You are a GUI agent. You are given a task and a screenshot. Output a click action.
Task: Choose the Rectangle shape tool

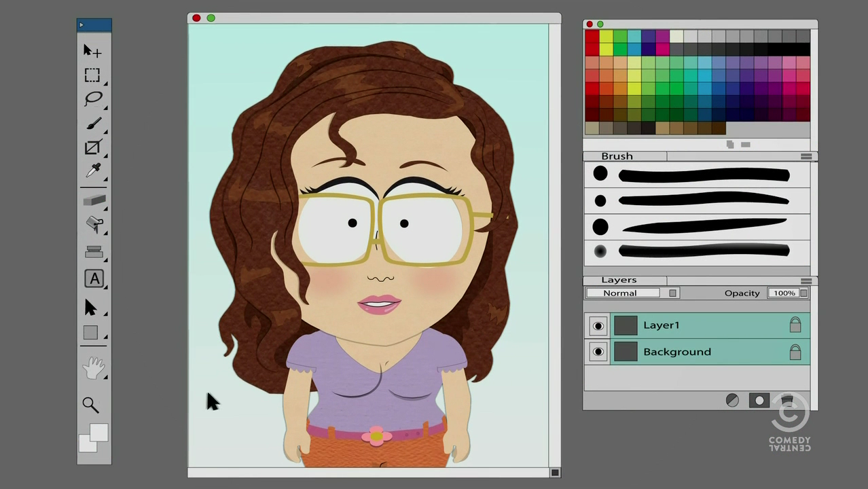pyautogui.click(x=90, y=333)
